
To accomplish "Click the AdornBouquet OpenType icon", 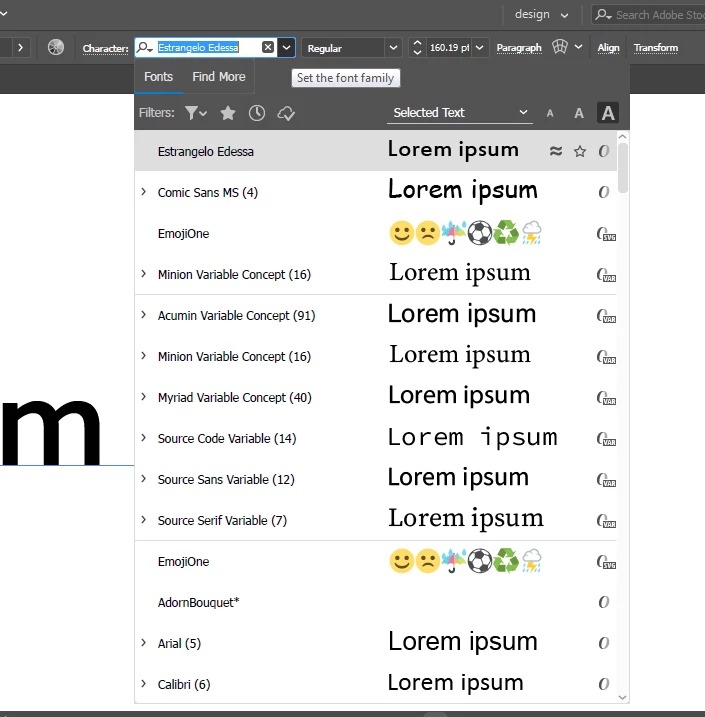I will click(x=604, y=602).
